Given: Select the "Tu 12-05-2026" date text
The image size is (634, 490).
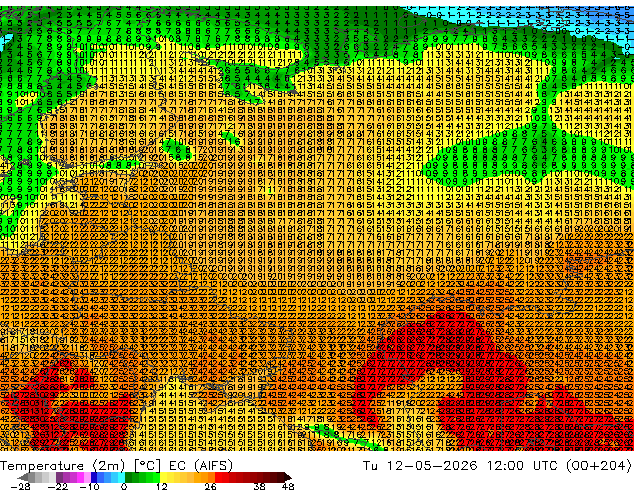Looking at the screenshot, I should pos(421,466).
